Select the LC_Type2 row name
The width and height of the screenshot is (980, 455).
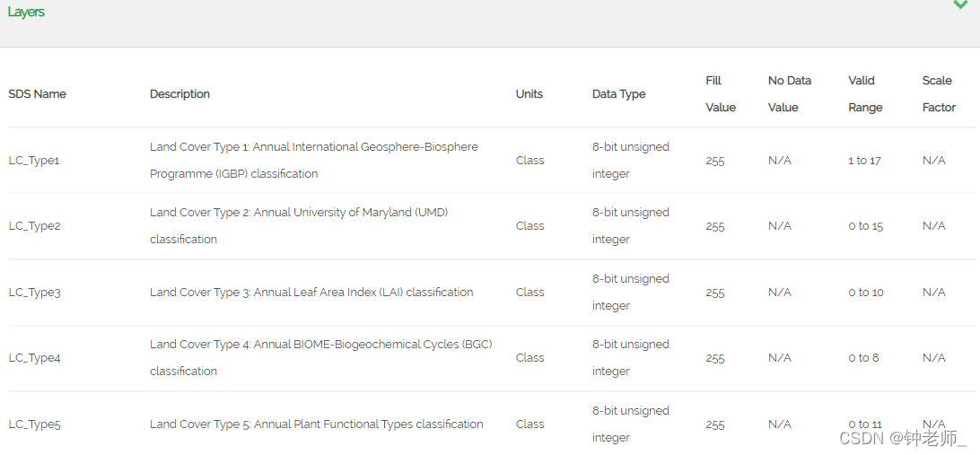(35, 226)
